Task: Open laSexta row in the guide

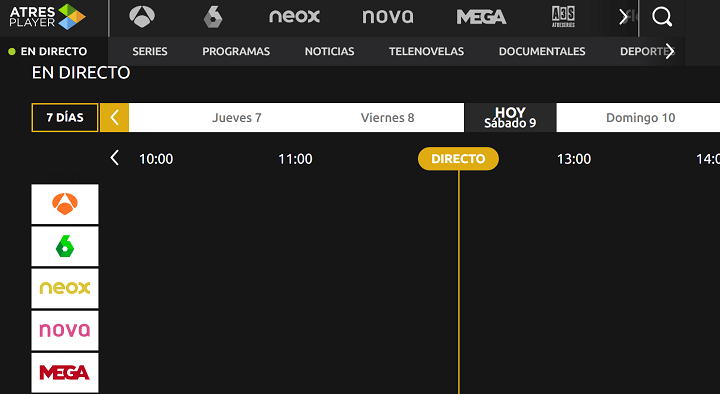Action: [x=65, y=247]
